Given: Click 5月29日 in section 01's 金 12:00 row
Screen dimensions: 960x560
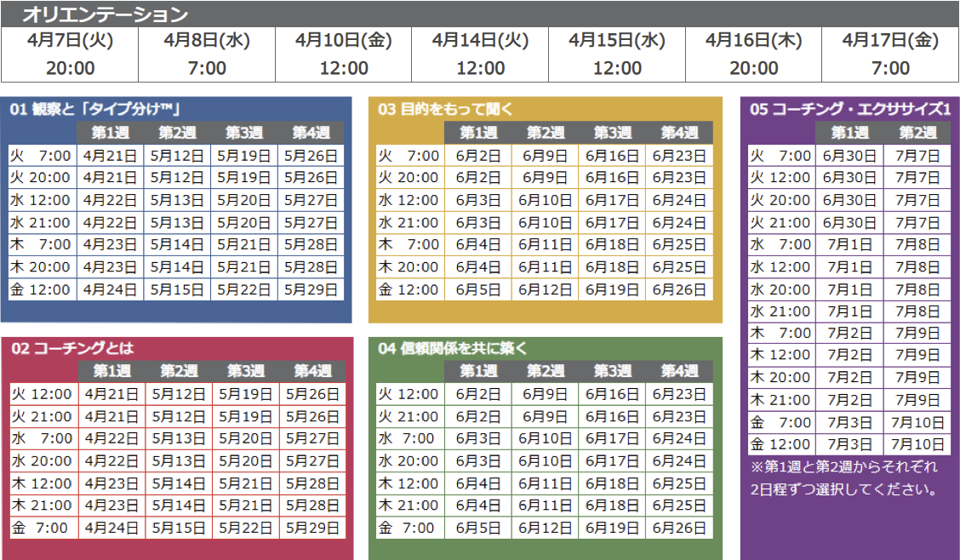Looking at the screenshot, I should [x=311, y=289].
